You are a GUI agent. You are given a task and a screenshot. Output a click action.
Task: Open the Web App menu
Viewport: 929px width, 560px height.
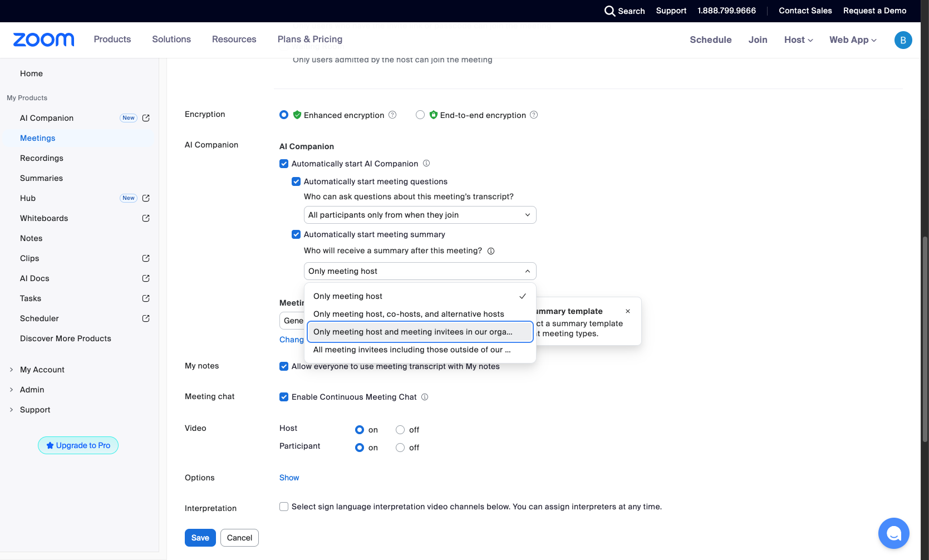pos(853,40)
